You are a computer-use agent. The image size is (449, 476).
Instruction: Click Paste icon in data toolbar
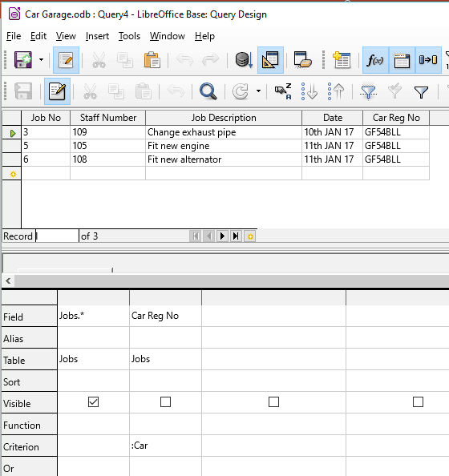[x=143, y=91]
